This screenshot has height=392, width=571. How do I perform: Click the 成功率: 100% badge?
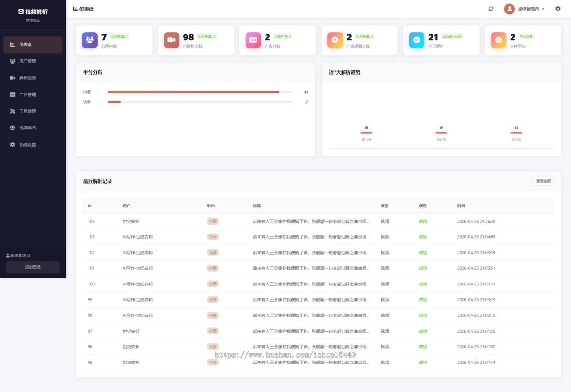(452, 37)
